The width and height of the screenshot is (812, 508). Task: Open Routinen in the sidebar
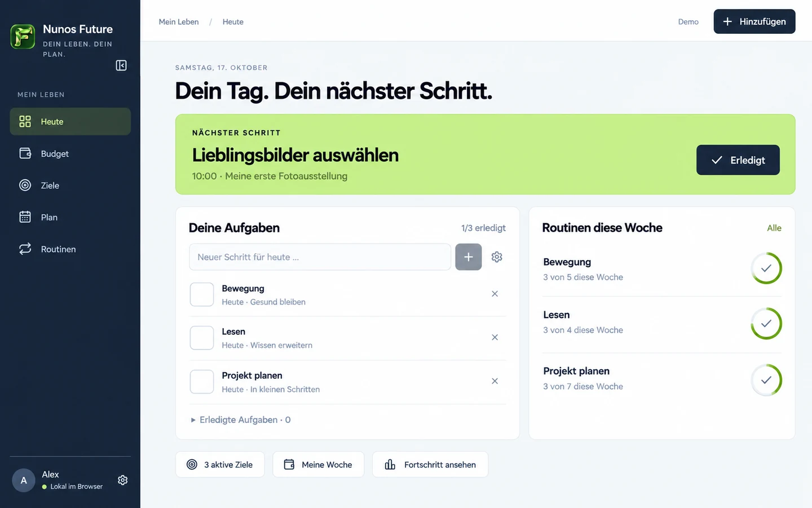click(70, 249)
